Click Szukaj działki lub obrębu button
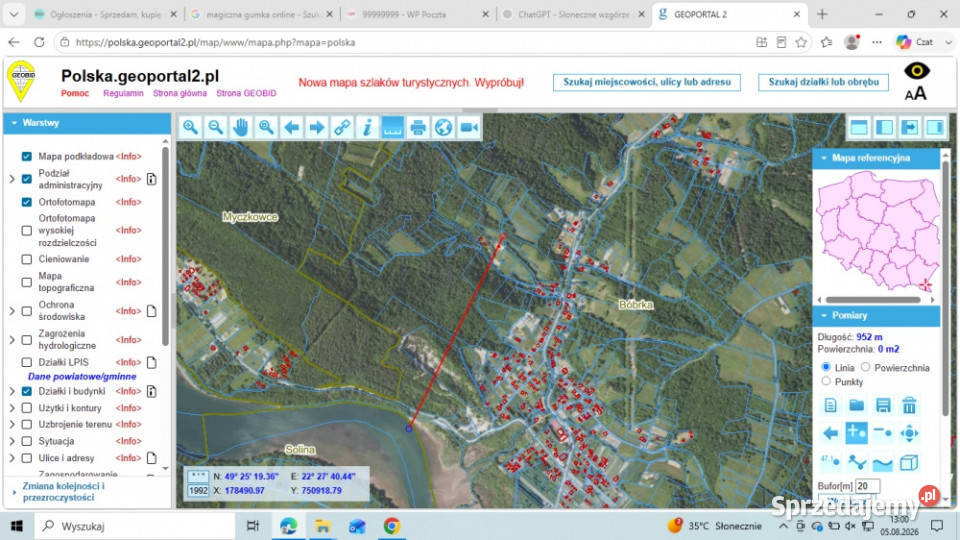 pyautogui.click(x=823, y=82)
